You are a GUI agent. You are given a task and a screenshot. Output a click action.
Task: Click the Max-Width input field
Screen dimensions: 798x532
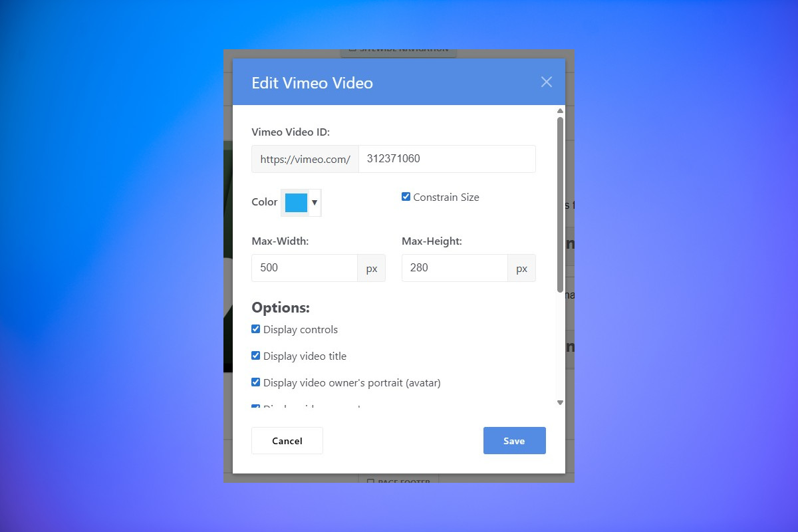(305, 268)
